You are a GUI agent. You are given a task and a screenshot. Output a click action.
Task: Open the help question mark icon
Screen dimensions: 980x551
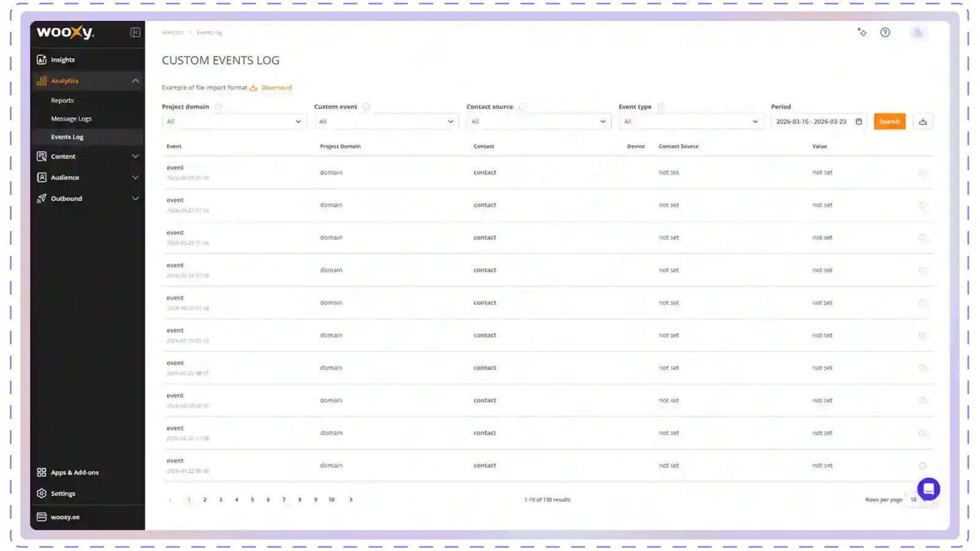click(885, 32)
